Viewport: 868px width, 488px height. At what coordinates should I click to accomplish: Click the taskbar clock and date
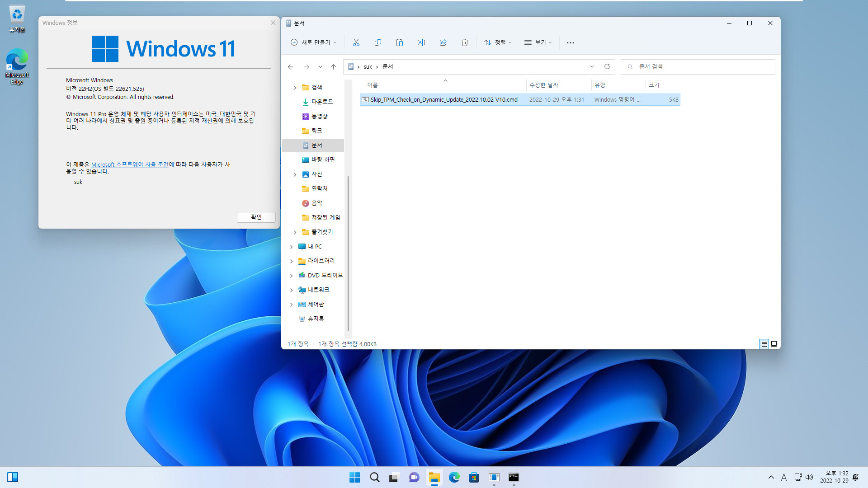(x=834, y=477)
